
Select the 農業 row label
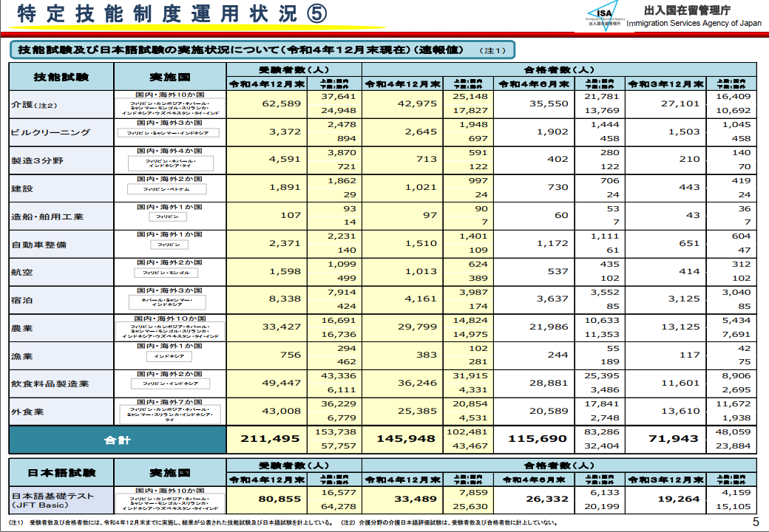[x=22, y=328]
